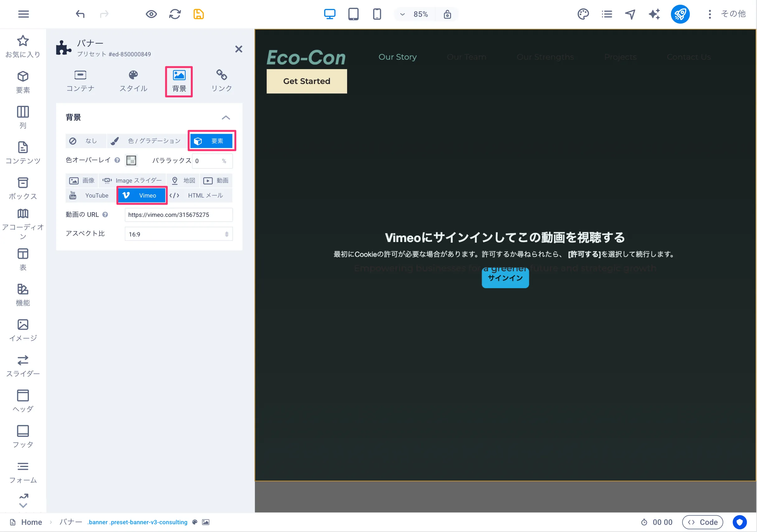Screen dimensions: 757x532
Task: Open the AI sparkle icon
Action: pyautogui.click(x=654, y=14)
